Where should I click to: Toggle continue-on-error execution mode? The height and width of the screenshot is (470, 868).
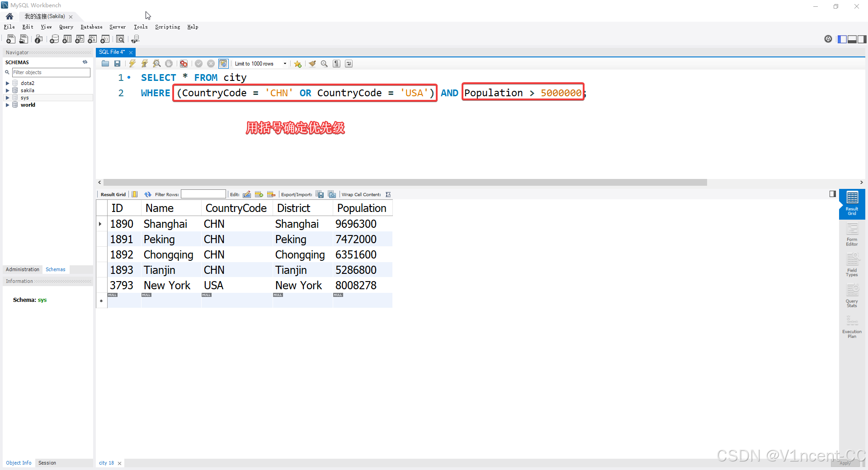coord(184,64)
